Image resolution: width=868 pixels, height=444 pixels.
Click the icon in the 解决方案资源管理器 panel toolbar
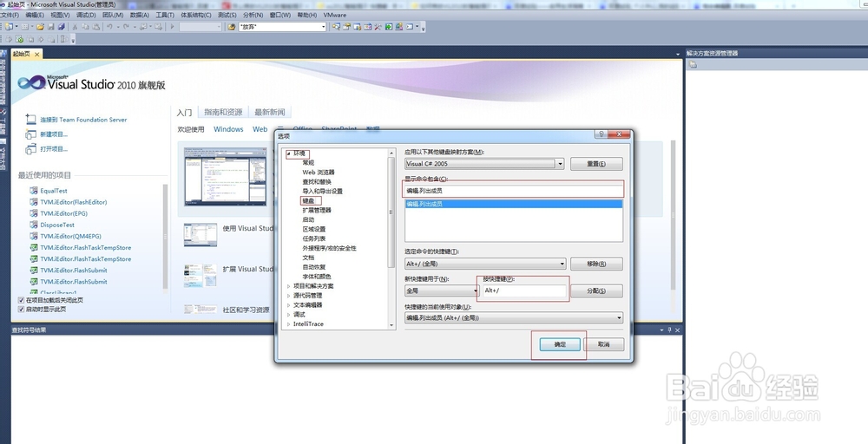(693, 65)
